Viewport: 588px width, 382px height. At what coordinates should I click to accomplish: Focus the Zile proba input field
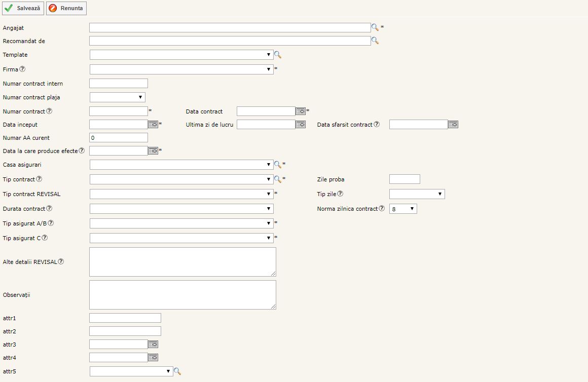pyautogui.click(x=405, y=179)
